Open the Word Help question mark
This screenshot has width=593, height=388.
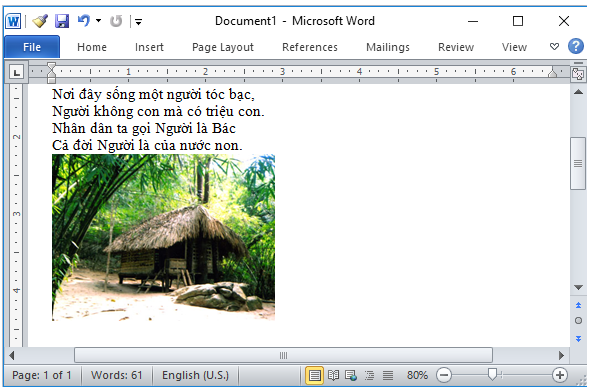[x=576, y=47]
